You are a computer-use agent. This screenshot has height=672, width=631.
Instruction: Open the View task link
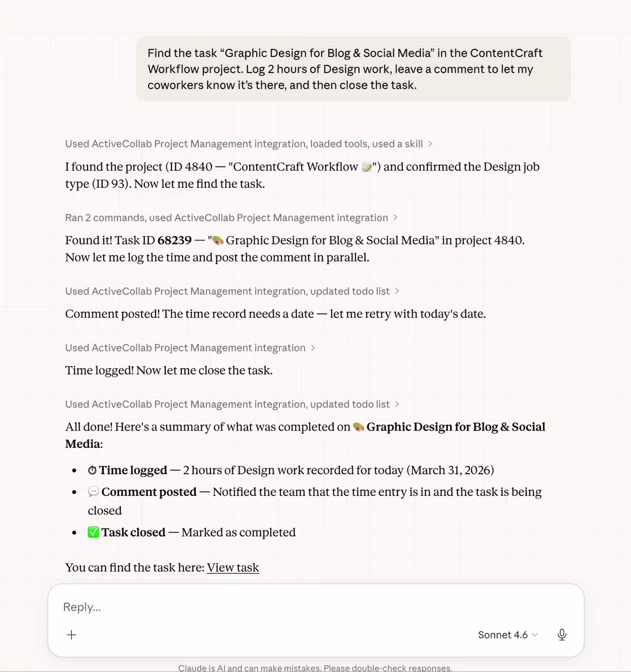pyautogui.click(x=233, y=567)
